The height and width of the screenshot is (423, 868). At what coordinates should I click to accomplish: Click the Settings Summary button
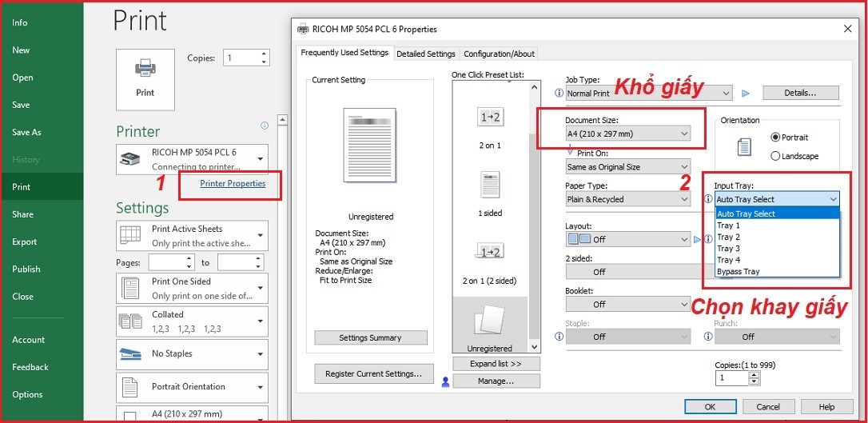click(x=371, y=337)
